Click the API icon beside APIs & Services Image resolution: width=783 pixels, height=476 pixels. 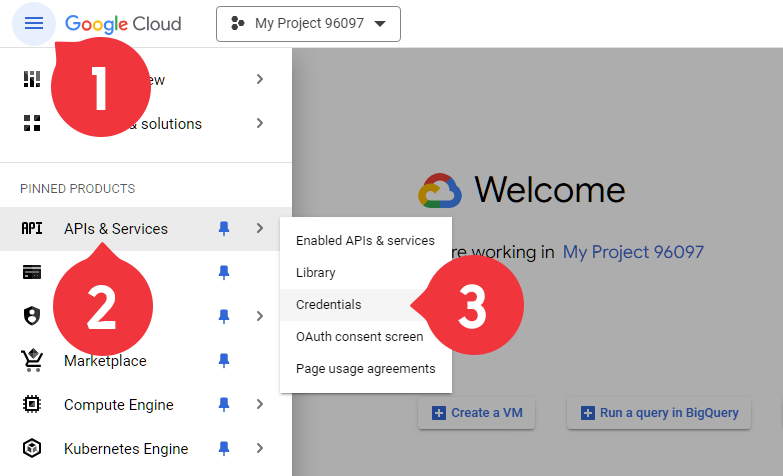pyautogui.click(x=32, y=228)
